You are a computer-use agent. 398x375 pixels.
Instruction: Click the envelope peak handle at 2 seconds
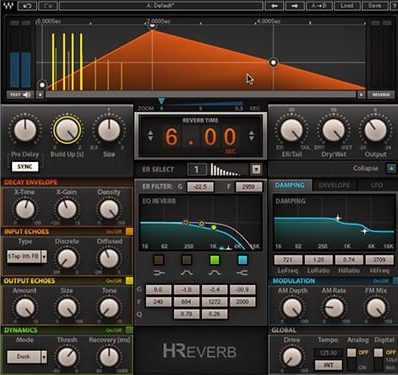tap(152, 26)
